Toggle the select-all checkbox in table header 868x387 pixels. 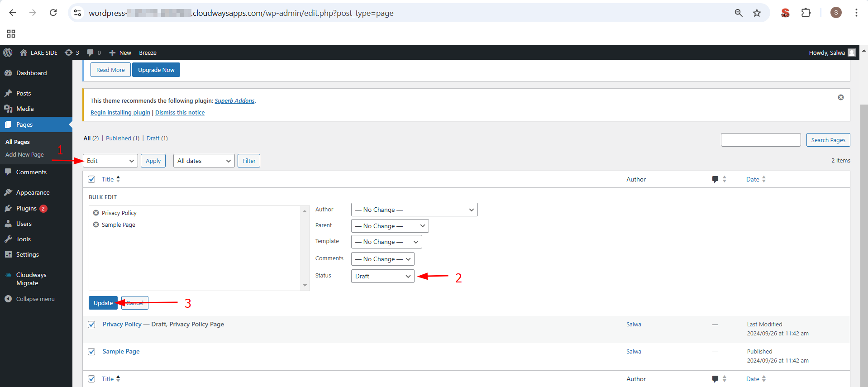[91, 179]
